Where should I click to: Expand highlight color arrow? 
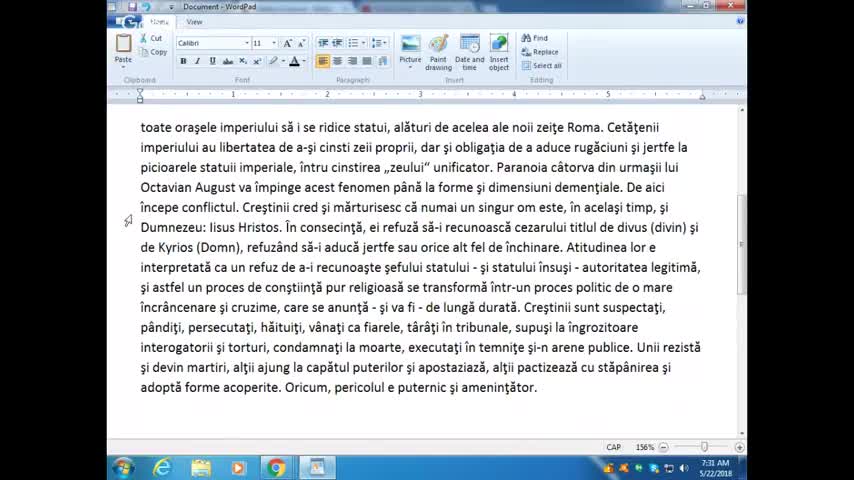[x=283, y=61]
